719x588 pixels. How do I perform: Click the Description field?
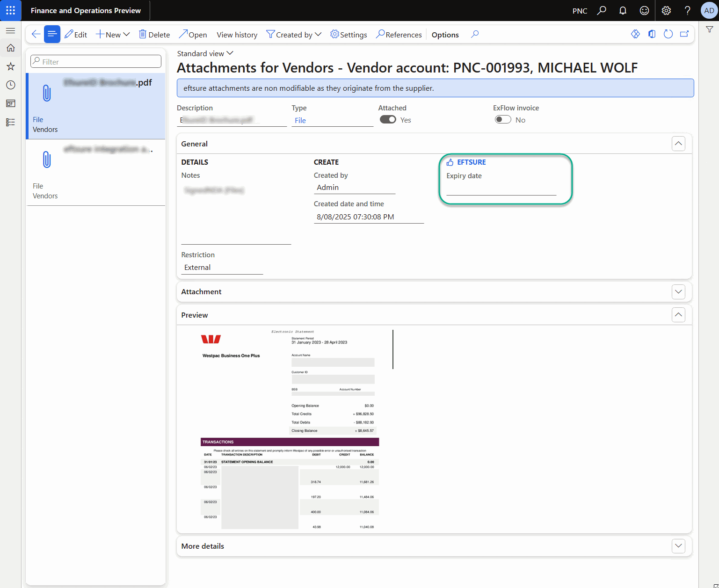pos(232,120)
